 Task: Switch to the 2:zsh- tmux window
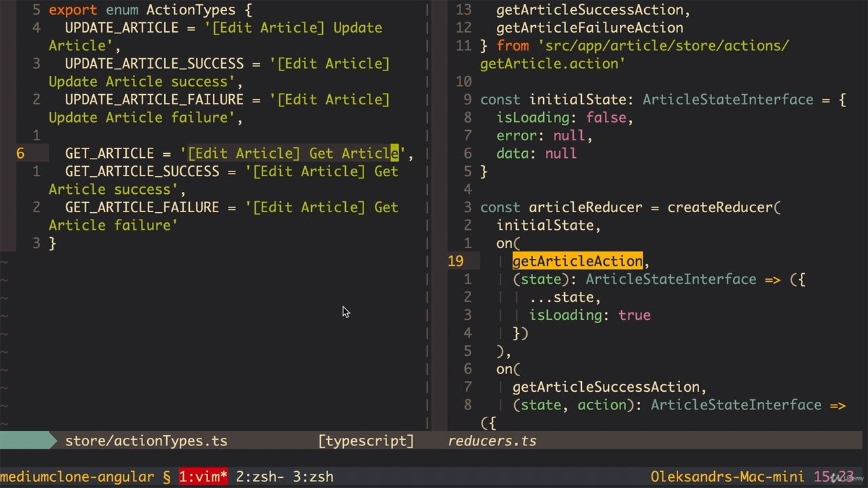coord(260,476)
